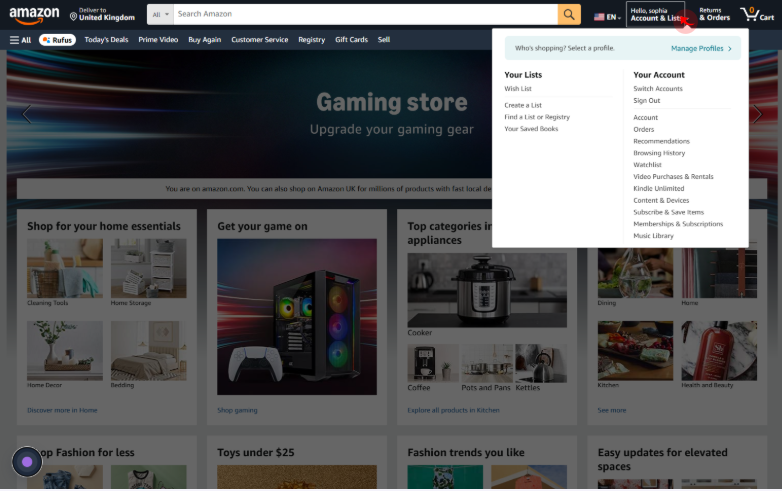The height and width of the screenshot is (491, 782).
Task: Open Prime Video in nav bar
Action: [158, 40]
